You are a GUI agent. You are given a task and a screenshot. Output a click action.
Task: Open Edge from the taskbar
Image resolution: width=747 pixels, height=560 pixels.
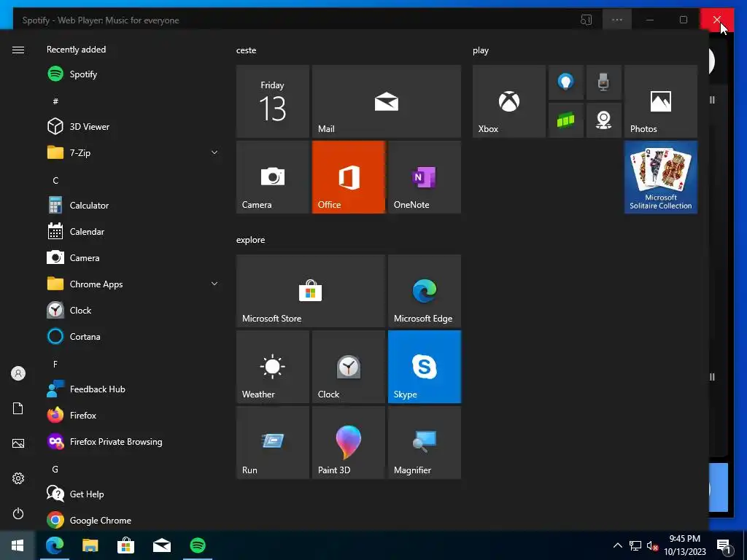click(x=54, y=545)
